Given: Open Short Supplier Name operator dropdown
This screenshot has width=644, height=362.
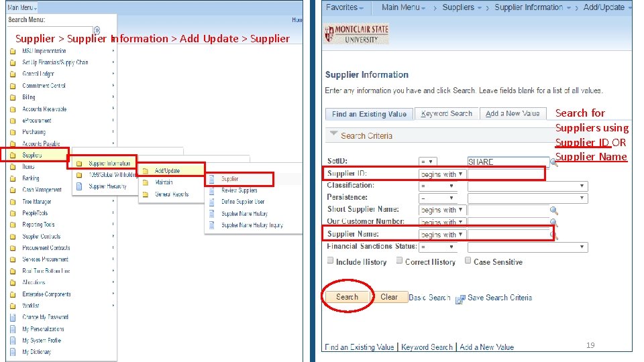Looking at the screenshot, I should (442, 210).
